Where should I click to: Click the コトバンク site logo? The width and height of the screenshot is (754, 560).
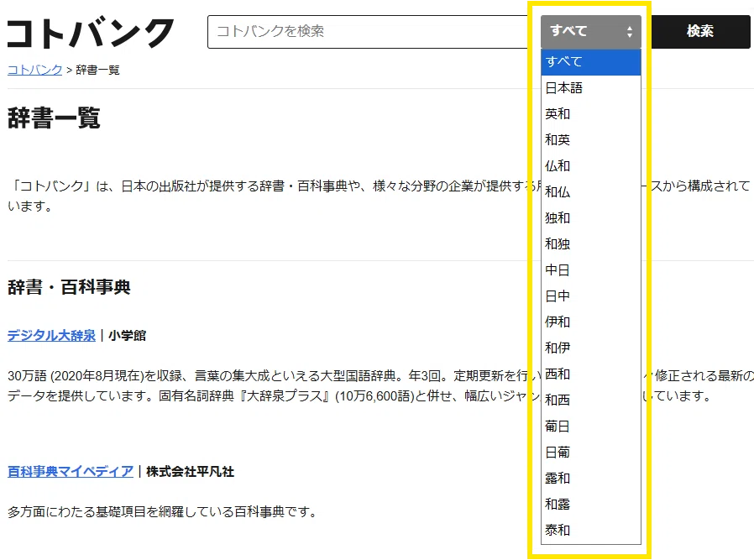click(x=91, y=33)
